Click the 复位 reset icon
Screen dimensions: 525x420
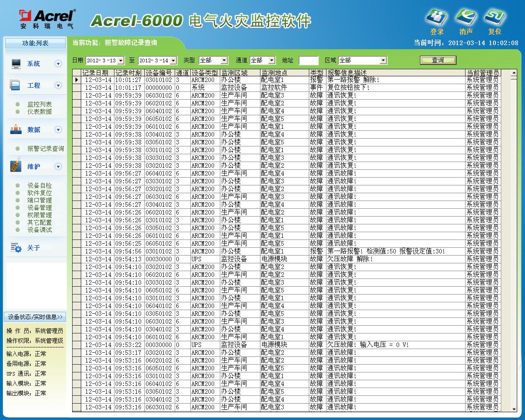495,18
